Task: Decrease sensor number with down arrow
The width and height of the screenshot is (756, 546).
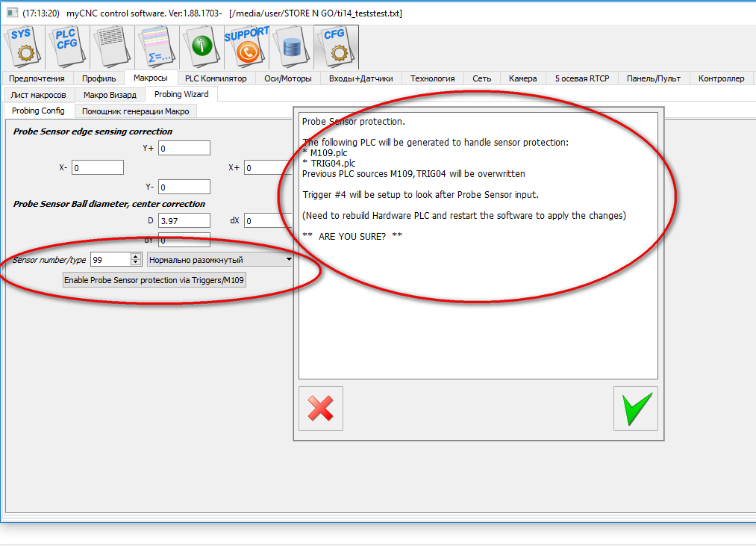Action: click(136, 263)
